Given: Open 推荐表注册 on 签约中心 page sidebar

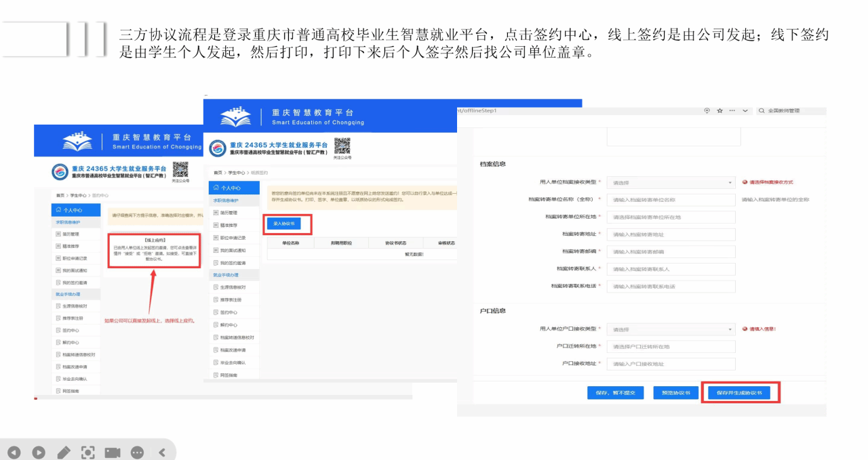Looking at the screenshot, I should pyautogui.click(x=76, y=318).
